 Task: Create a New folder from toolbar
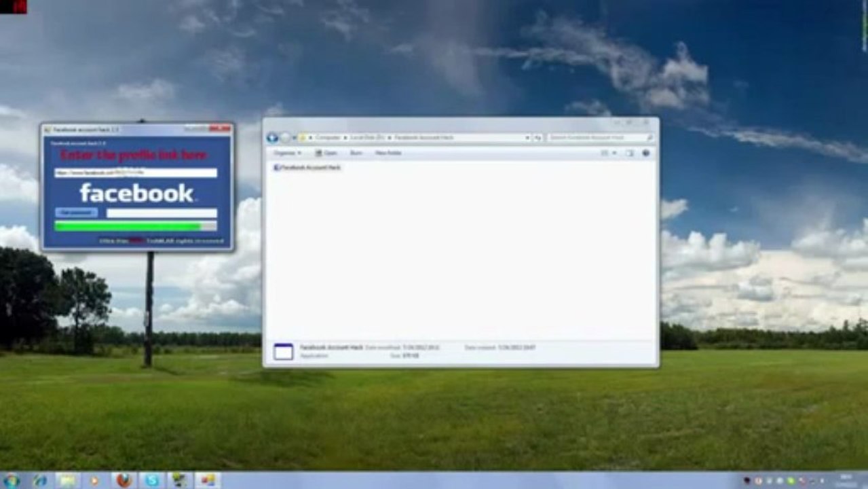pos(388,153)
